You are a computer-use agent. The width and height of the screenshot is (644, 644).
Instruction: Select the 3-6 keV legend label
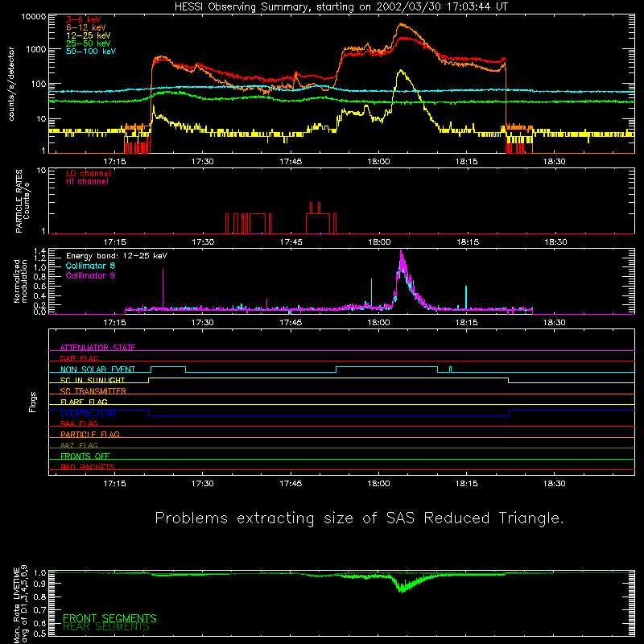(x=84, y=19)
